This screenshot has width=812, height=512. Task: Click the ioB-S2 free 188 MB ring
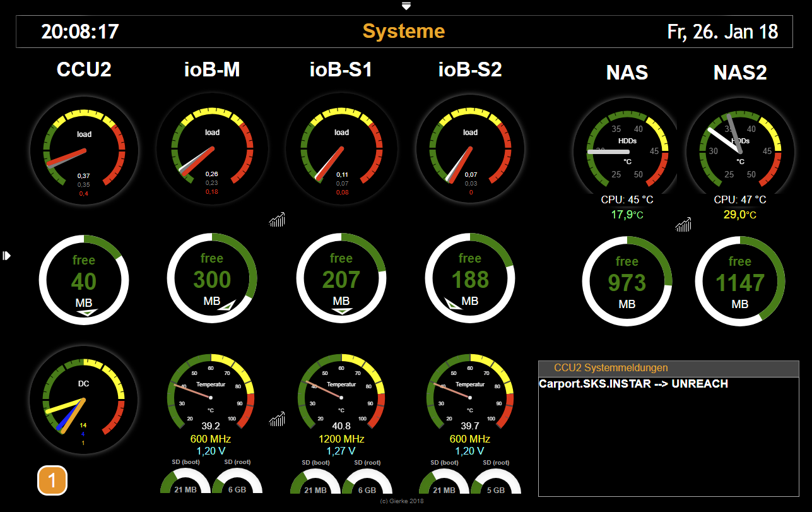470,278
